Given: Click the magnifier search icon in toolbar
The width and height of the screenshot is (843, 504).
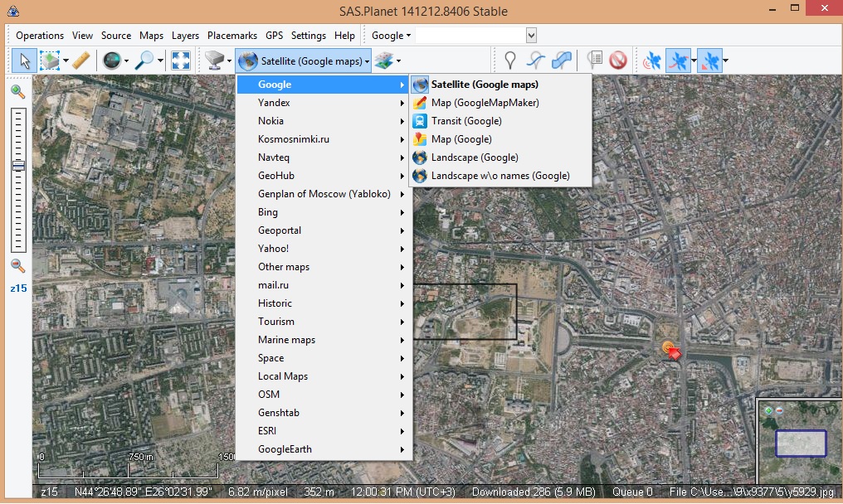Looking at the screenshot, I should tap(144, 61).
